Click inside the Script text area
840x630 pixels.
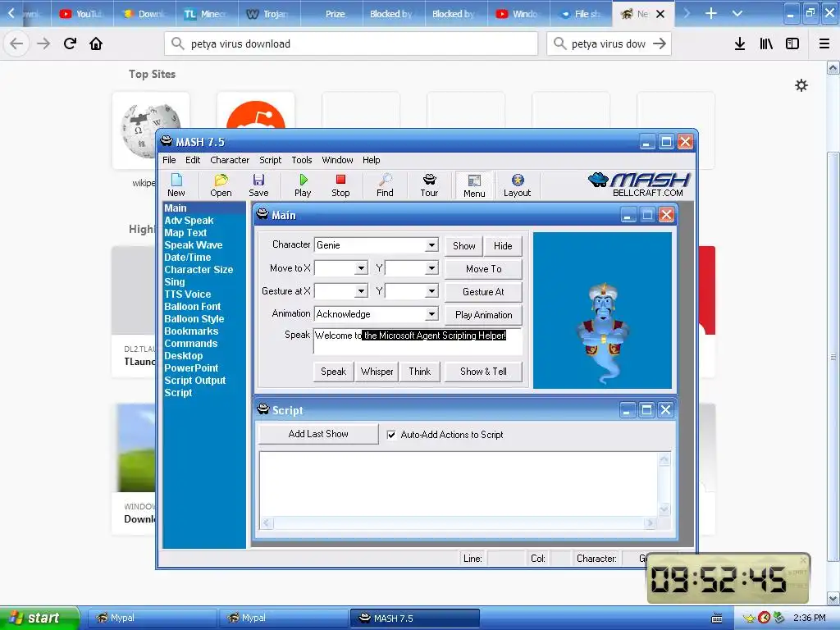[x=459, y=484]
